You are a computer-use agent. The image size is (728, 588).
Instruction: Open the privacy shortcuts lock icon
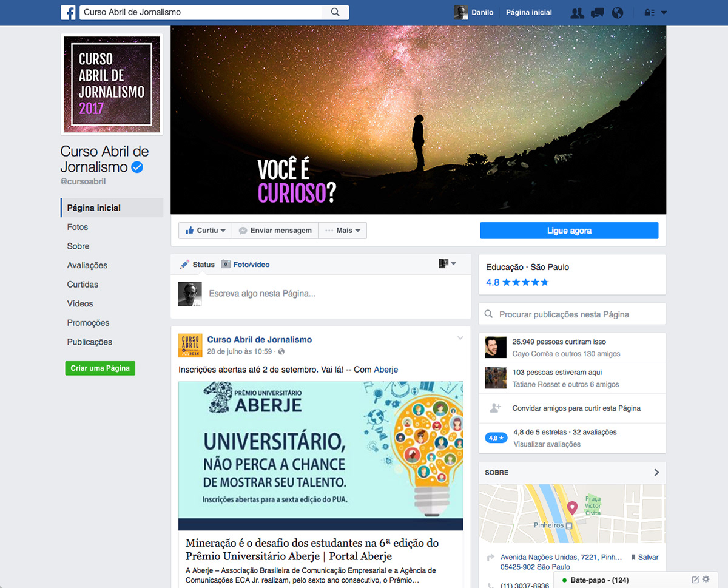click(x=650, y=13)
